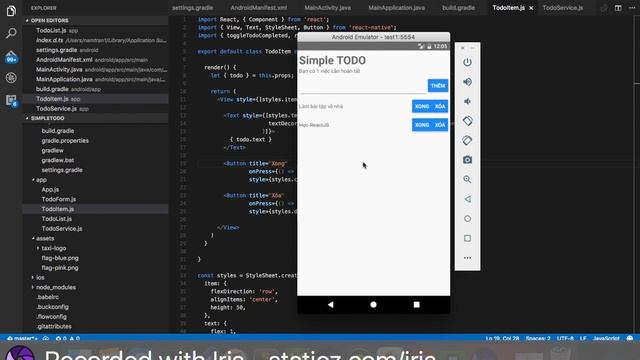Click the emulator power button
This screenshot has width=640, height=360.
pyautogui.click(x=467, y=62)
